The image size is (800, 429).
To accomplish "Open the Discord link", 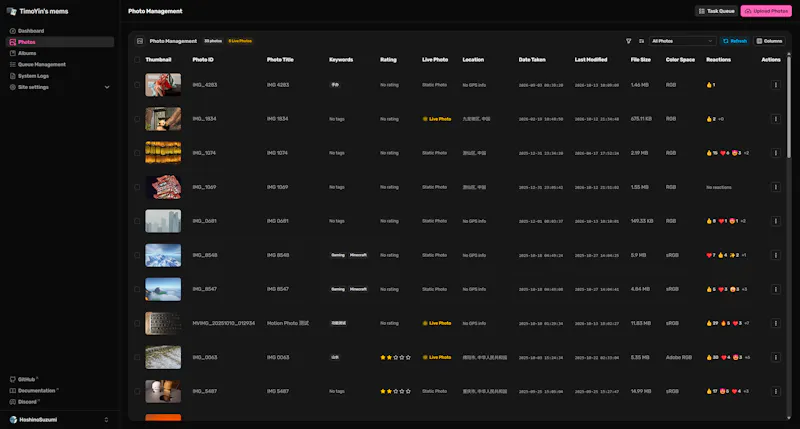I will coord(25,401).
